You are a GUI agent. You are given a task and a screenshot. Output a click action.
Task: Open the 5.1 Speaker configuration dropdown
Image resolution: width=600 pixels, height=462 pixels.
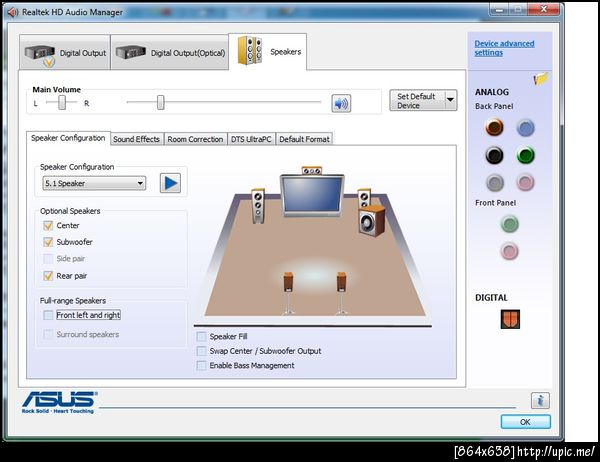94,183
